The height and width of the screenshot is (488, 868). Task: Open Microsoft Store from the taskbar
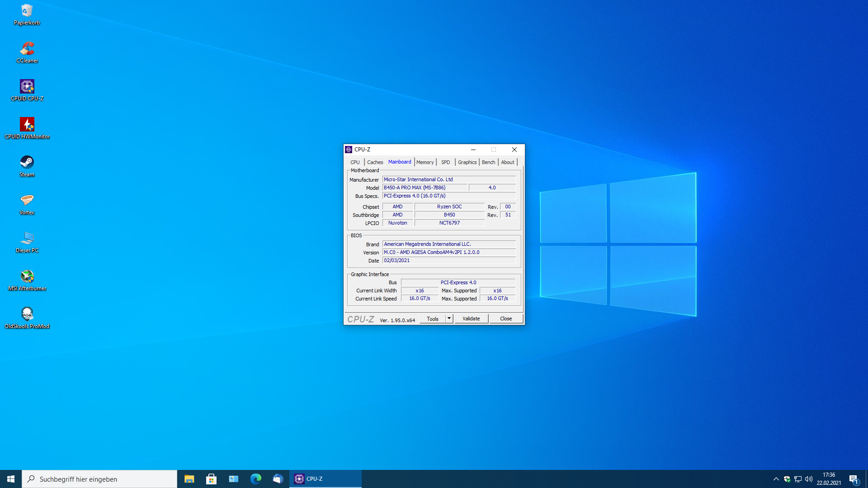point(211,479)
